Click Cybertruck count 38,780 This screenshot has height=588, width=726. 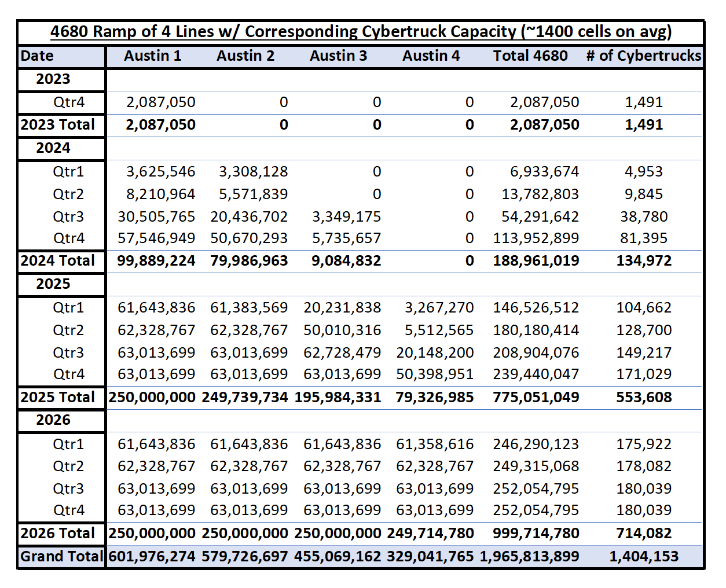644,217
